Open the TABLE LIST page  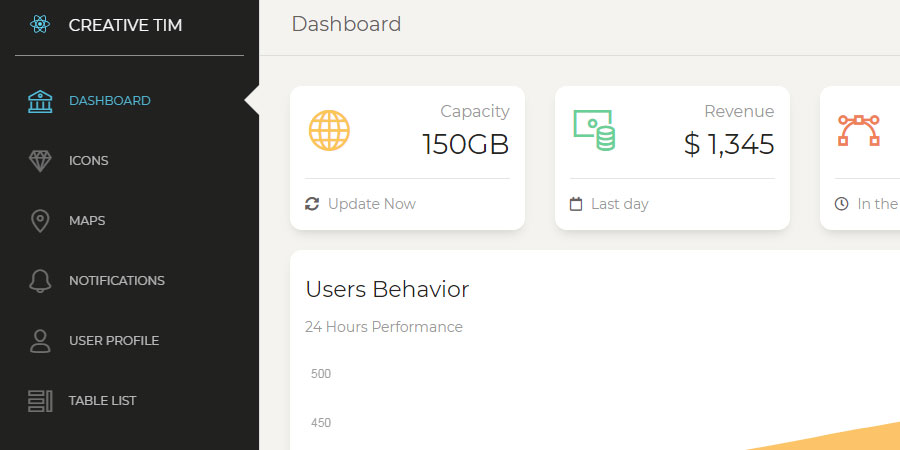click(x=102, y=401)
